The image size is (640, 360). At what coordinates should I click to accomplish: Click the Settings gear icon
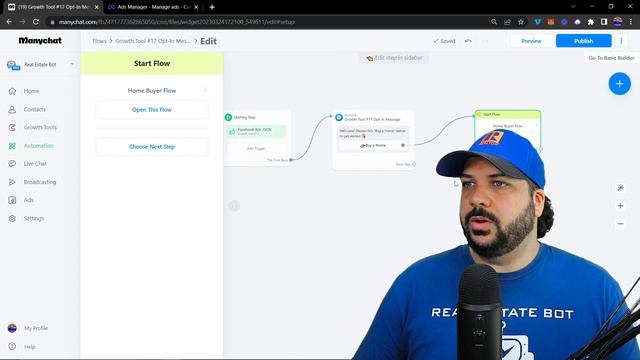12,218
